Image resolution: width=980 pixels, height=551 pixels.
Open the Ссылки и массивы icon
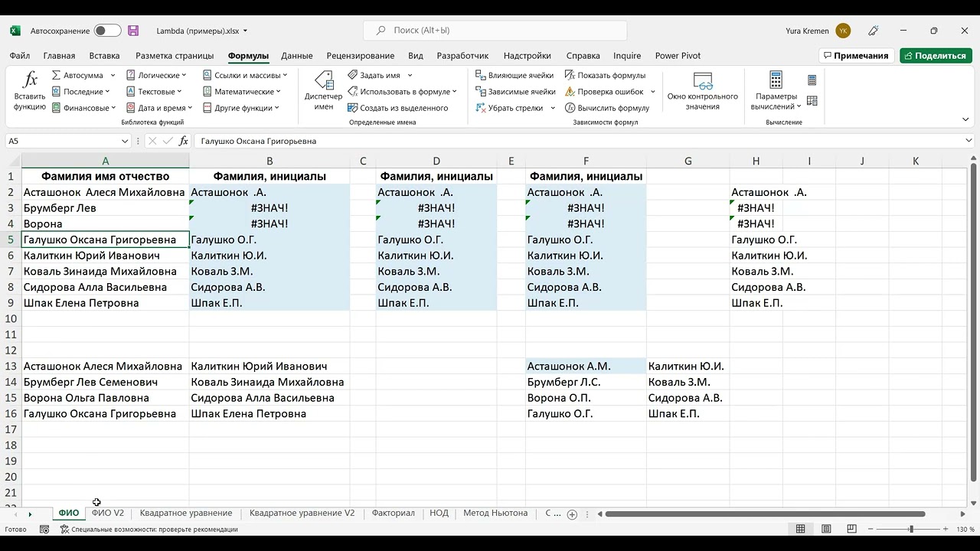pos(207,76)
